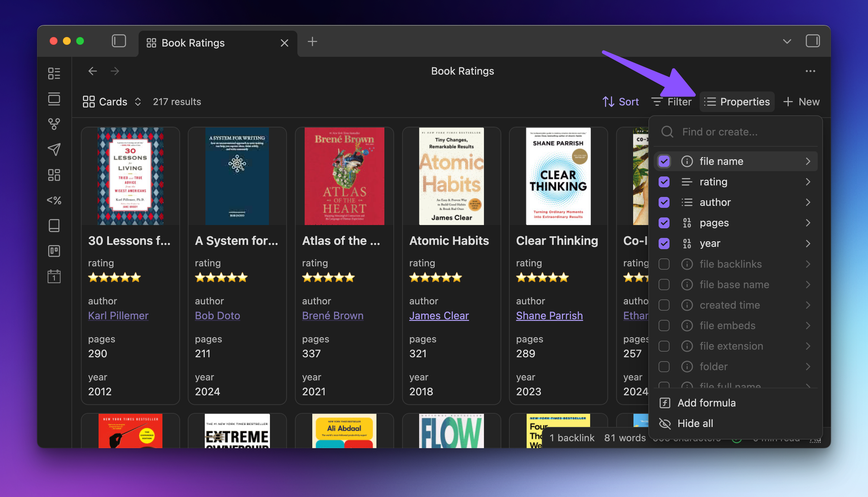
Task: Click the kanban board sidebar icon
Action: (54, 251)
